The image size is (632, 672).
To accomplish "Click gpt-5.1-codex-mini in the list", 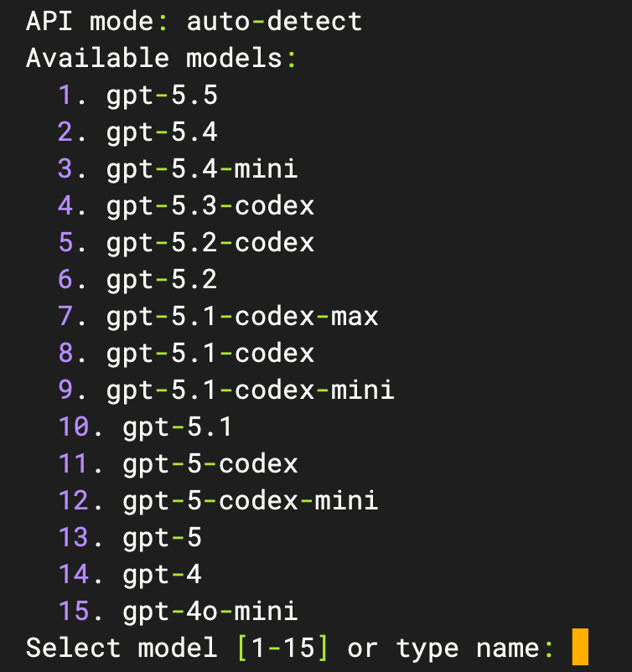I will tap(226, 390).
